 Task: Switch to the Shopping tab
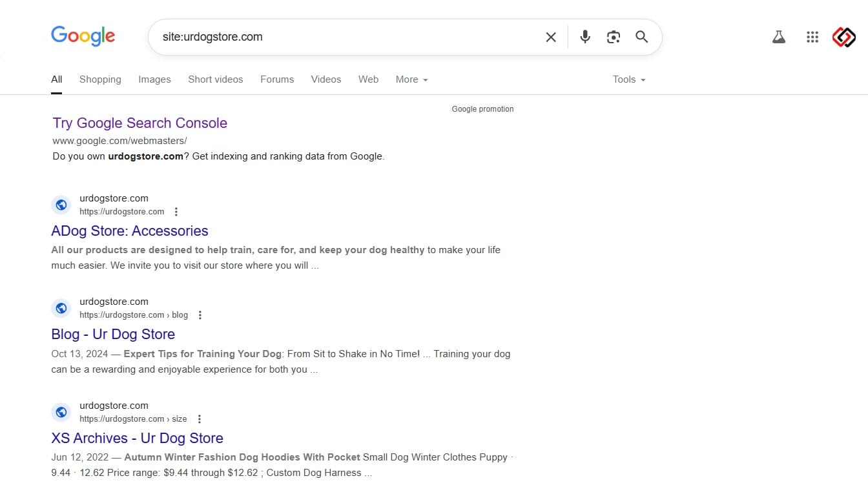click(100, 79)
